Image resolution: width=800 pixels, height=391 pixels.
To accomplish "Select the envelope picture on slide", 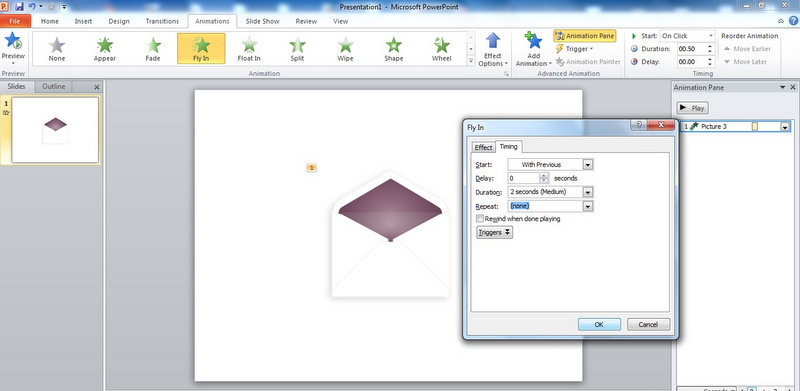I will tap(390, 233).
